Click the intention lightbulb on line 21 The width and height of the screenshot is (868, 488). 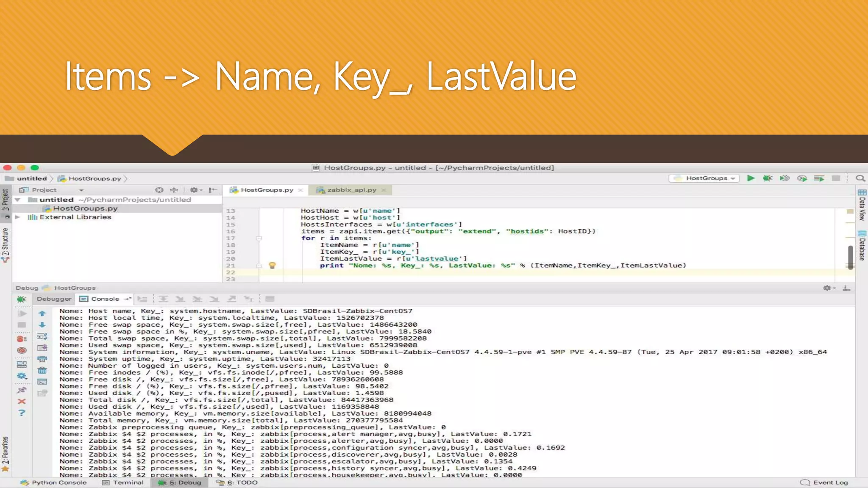point(273,265)
